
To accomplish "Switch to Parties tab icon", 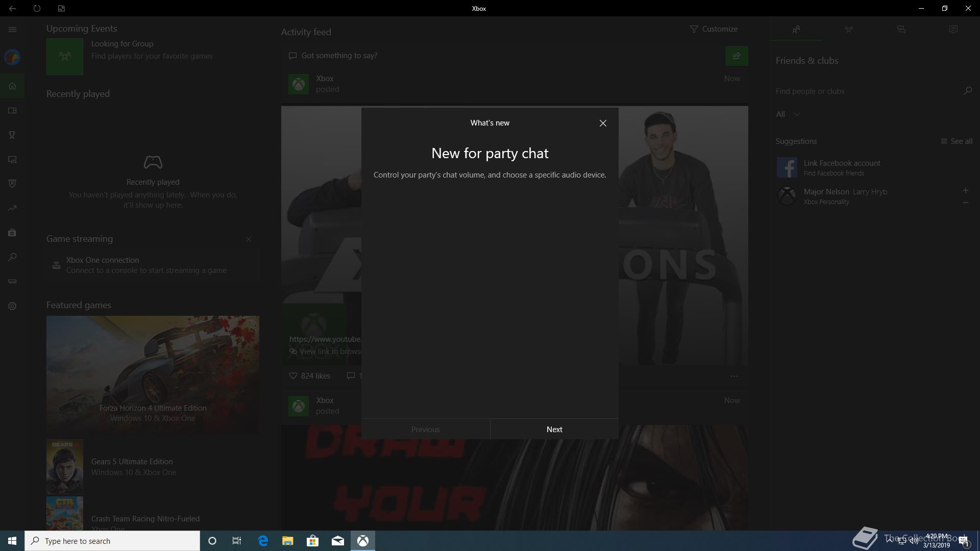I will click(848, 30).
